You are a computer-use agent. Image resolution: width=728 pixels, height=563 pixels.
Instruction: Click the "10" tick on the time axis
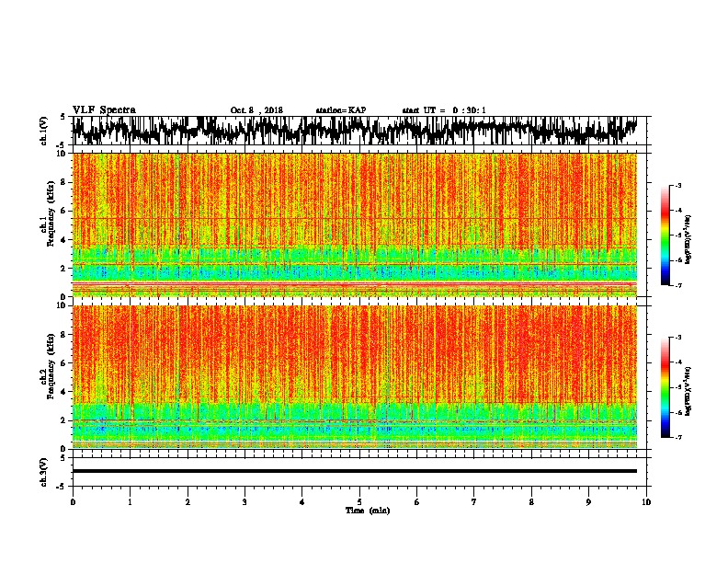[646, 502]
